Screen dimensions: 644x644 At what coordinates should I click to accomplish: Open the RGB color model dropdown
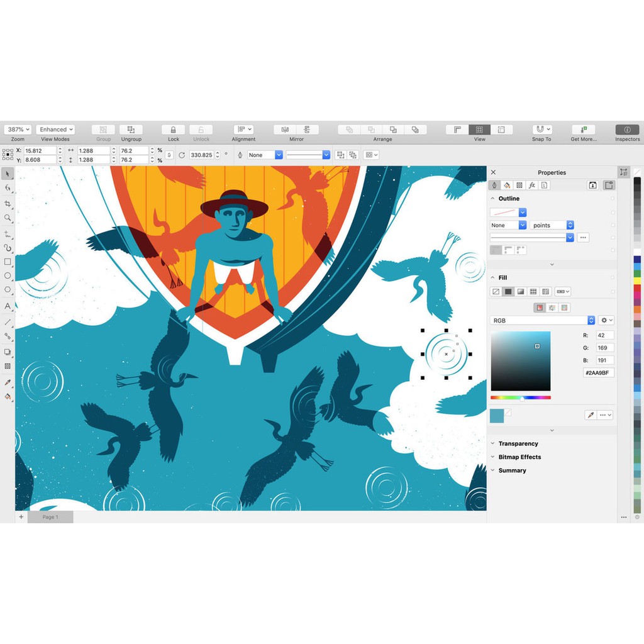pos(542,321)
